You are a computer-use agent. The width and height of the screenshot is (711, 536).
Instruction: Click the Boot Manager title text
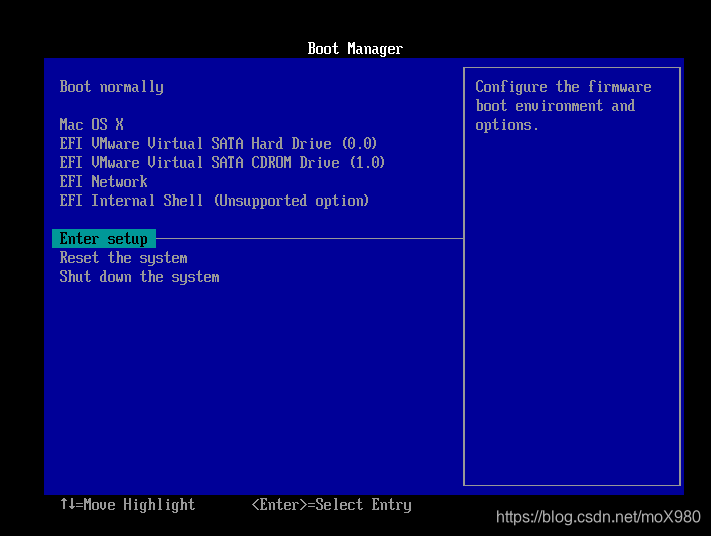355,49
